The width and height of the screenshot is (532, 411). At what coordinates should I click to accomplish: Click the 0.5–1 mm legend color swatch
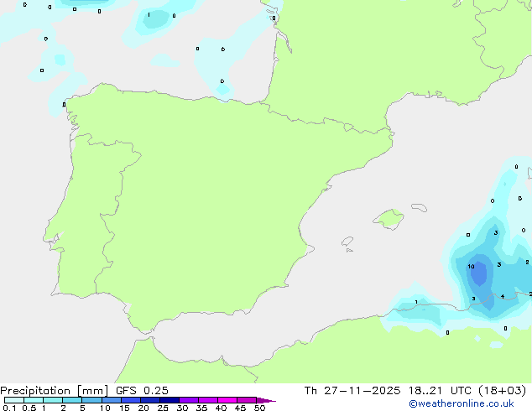tap(34, 400)
